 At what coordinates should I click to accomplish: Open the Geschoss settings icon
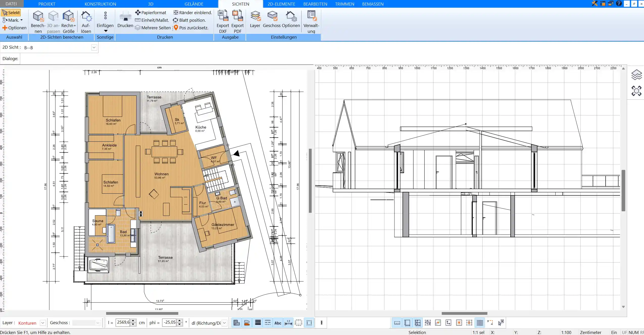click(272, 16)
